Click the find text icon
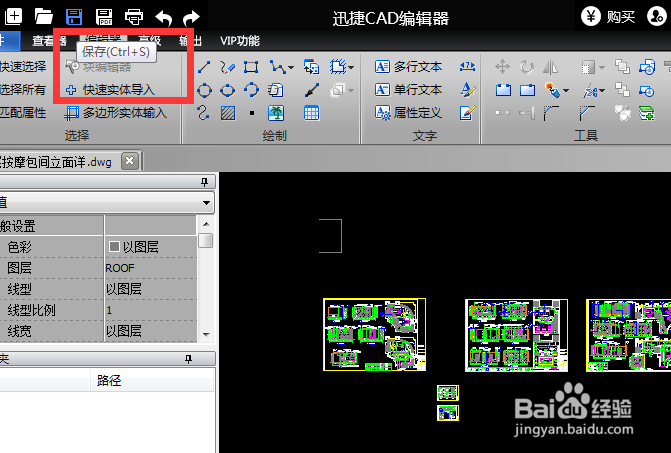The width and height of the screenshot is (671, 453). click(x=467, y=66)
